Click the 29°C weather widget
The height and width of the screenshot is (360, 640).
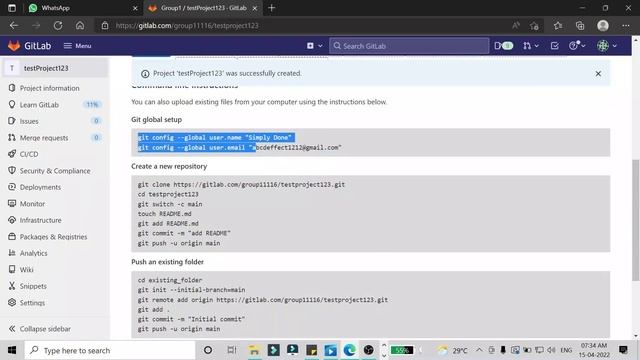[453, 350]
